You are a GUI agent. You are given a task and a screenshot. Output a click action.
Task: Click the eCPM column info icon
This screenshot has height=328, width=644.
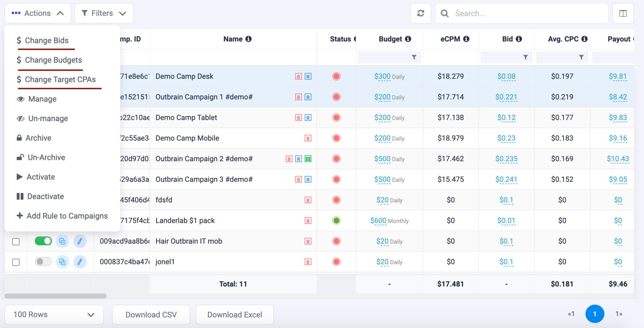pyautogui.click(x=466, y=39)
